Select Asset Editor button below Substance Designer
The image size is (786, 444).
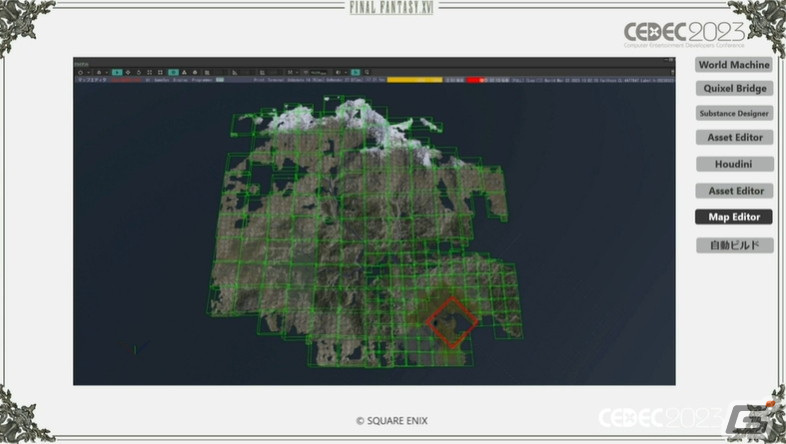point(734,137)
